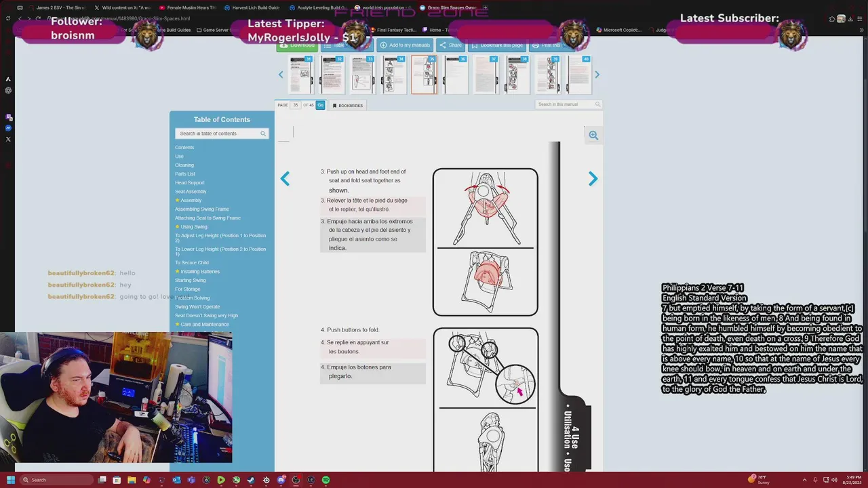Click the green Download button
This screenshot has height=488, width=868.
tap(298, 45)
